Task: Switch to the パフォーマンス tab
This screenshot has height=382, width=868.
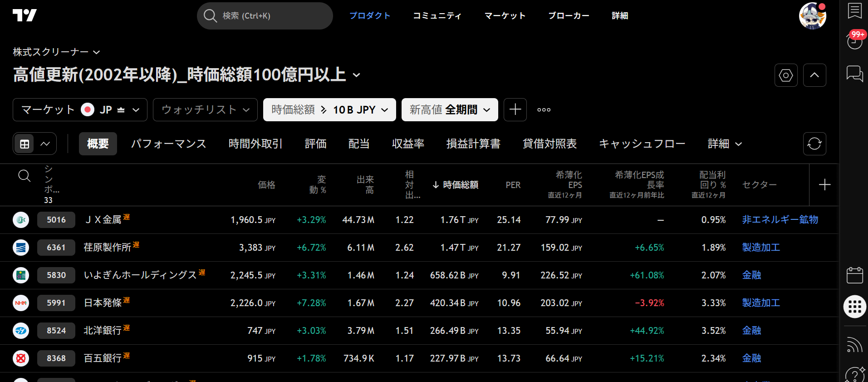Action: (x=168, y=144)
